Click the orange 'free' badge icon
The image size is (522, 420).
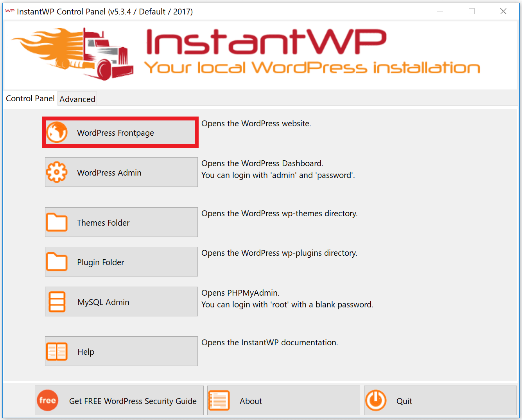coord(47,400)
